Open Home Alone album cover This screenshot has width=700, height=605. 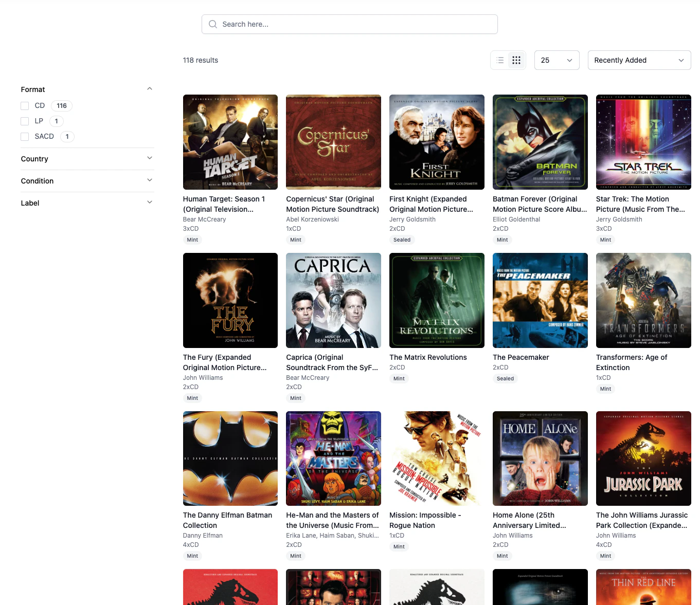540,459
